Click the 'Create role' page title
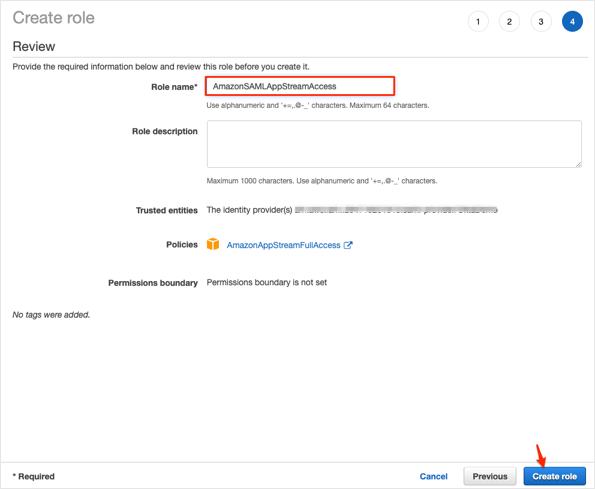595x489 pixels. tap(54, 18)
